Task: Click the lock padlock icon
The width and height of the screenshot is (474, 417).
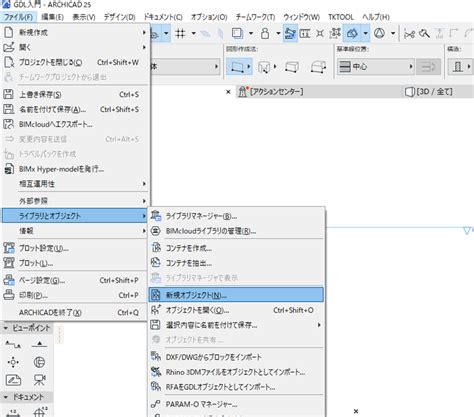Action: coord(265,33)
